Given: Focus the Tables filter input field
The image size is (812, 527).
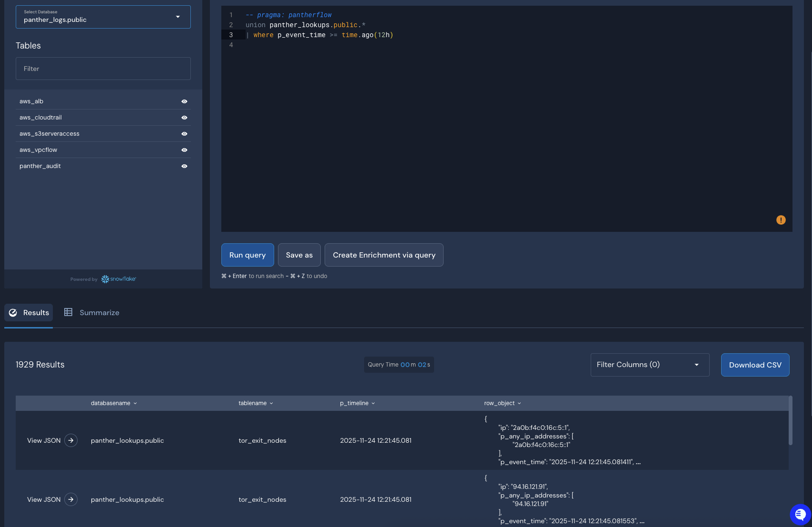Looking at the screenshot, I should point(103,69).
